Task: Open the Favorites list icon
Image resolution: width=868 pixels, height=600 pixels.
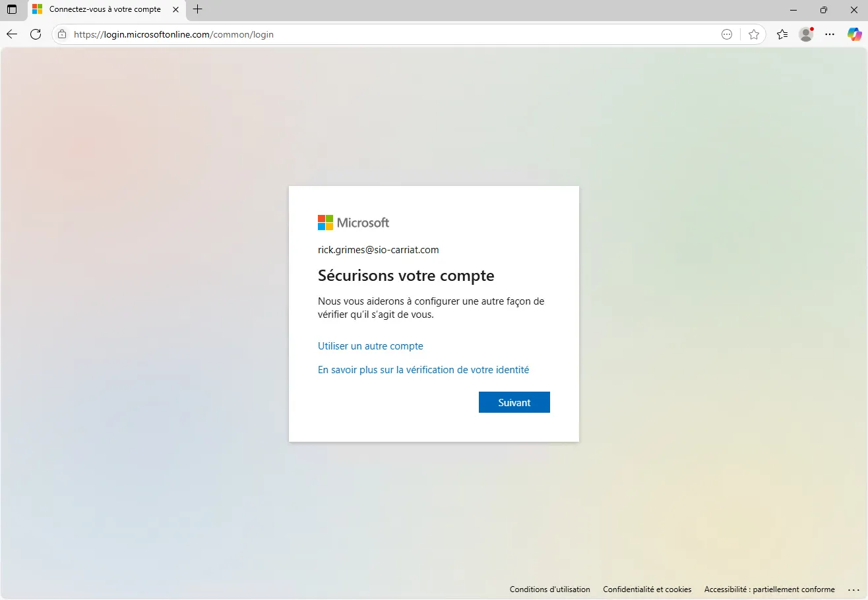Action: [782, 34]
